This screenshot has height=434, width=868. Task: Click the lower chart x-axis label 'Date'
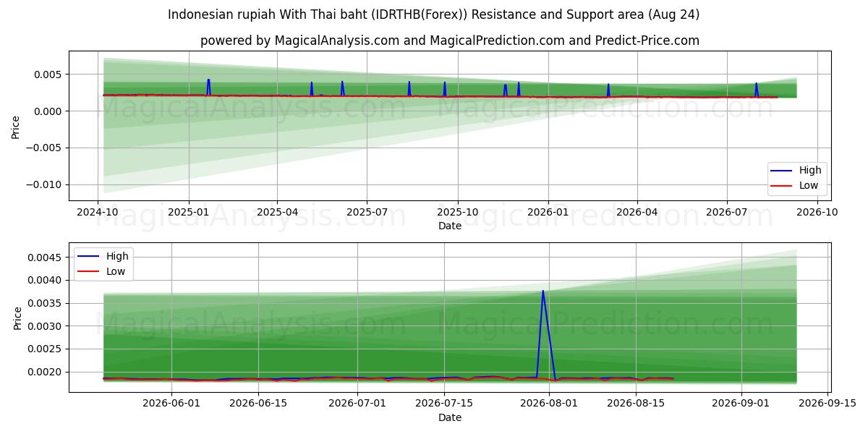(450, 417)
